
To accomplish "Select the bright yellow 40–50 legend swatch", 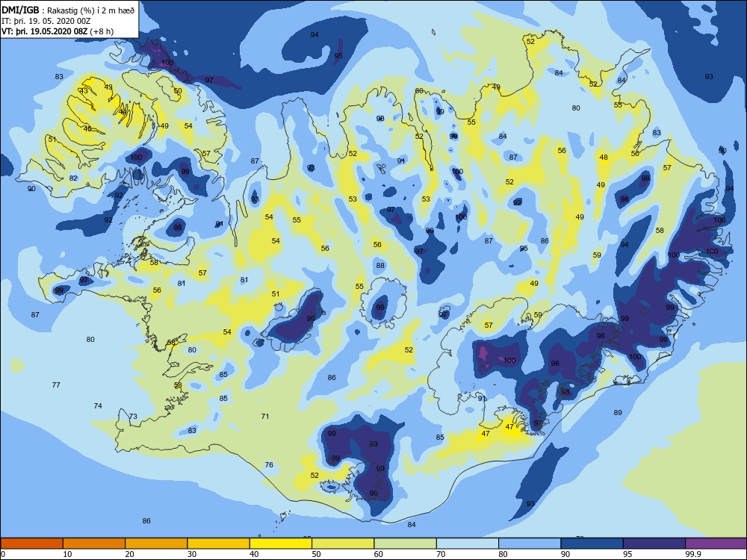I will 281,544.
